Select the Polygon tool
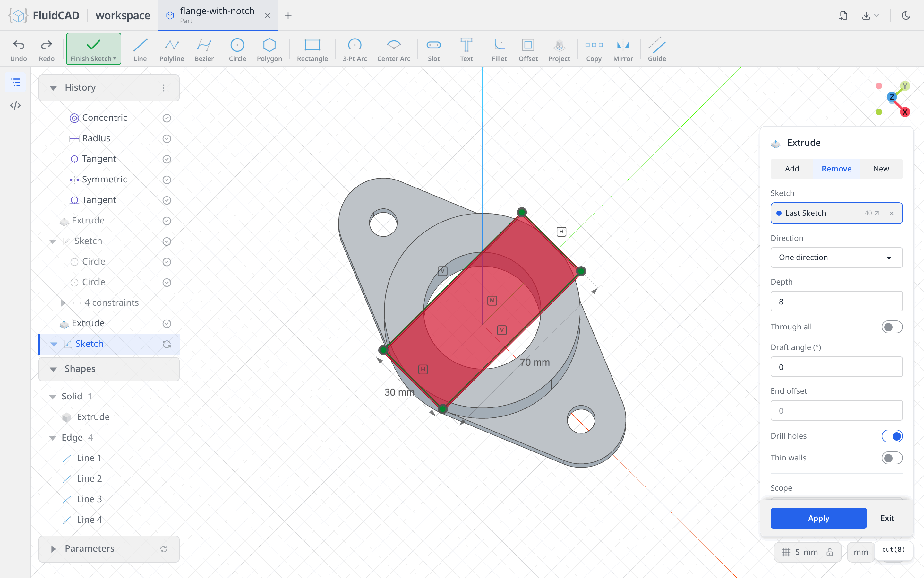The height and width of the screenshot is (578, 924). (x=269, y=49)
